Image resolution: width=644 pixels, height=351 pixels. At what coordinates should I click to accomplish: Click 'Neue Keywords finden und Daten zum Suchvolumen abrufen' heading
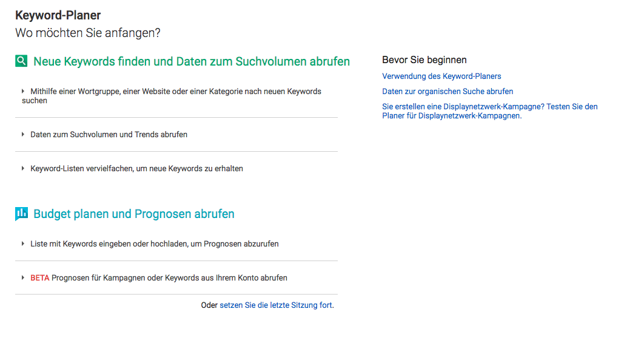tap(192, 61)
